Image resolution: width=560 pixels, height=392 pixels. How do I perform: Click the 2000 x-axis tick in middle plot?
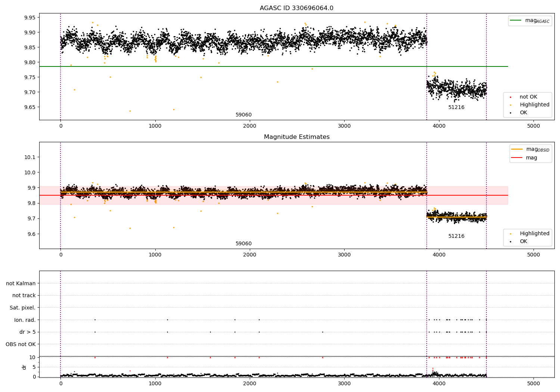[x=250, y=255]
